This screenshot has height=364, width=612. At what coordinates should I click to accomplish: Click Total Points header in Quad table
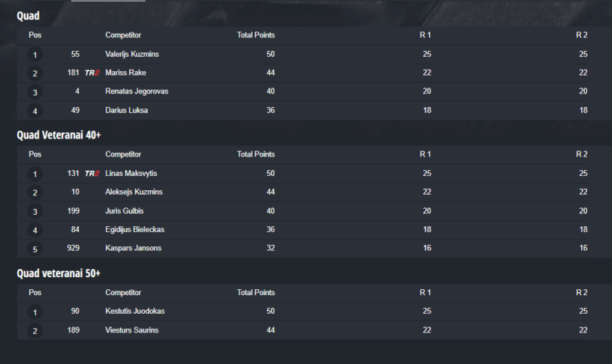coord(256,35)
